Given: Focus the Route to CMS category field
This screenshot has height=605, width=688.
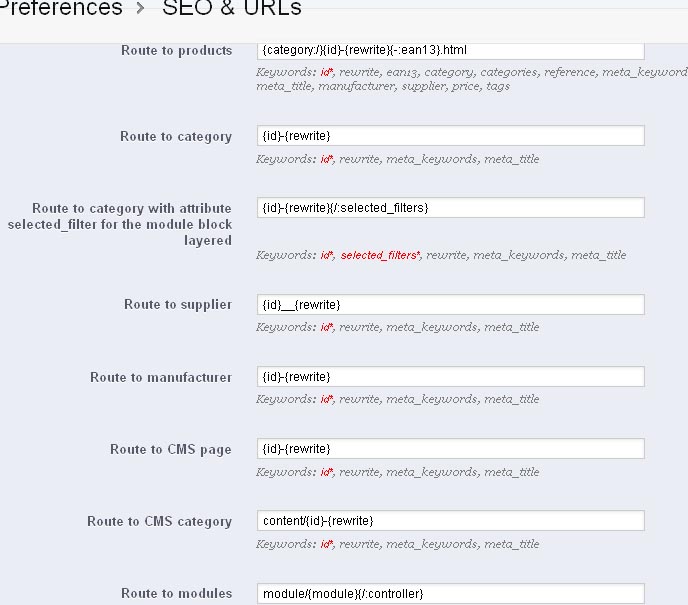Looking at the screenshot, I should tap(450, 521).
